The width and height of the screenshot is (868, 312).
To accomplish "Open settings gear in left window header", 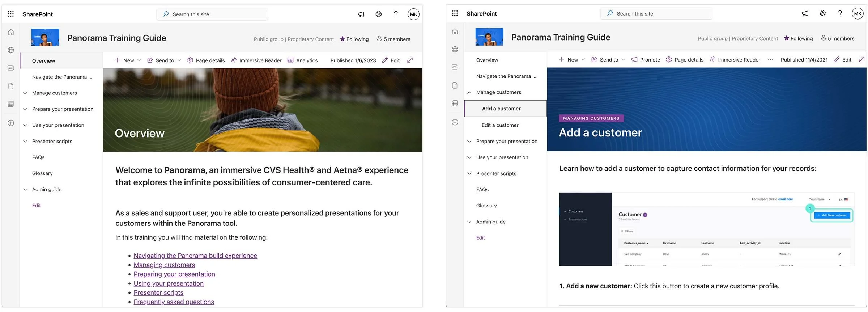I will point(378,14).
